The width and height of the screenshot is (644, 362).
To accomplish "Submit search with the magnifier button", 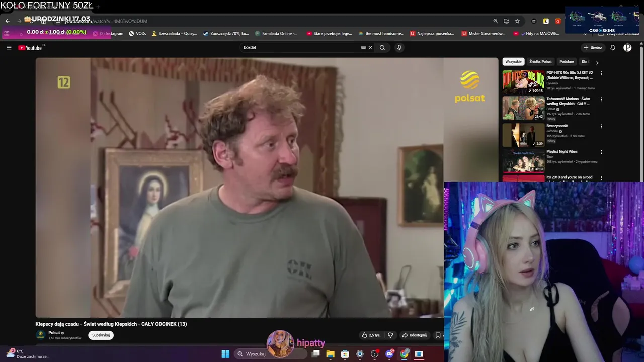I will pyautogui.click(x=382, y=48).
